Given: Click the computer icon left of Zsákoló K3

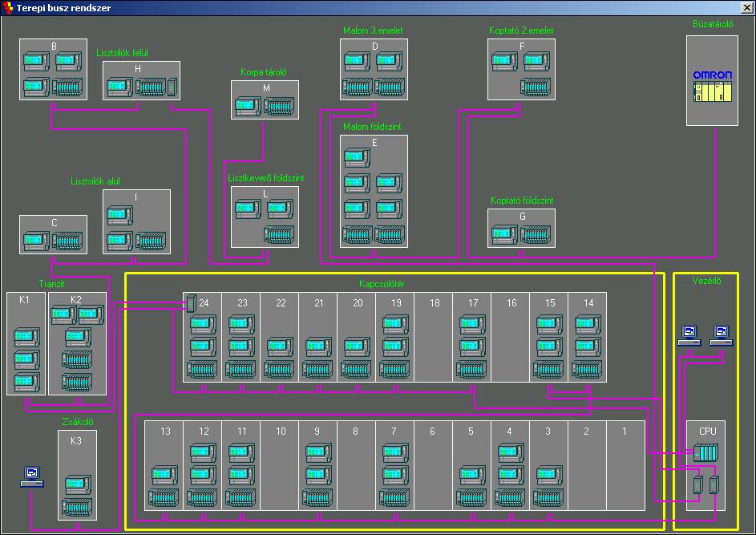Looking at the screenshot, I should 31,476.
